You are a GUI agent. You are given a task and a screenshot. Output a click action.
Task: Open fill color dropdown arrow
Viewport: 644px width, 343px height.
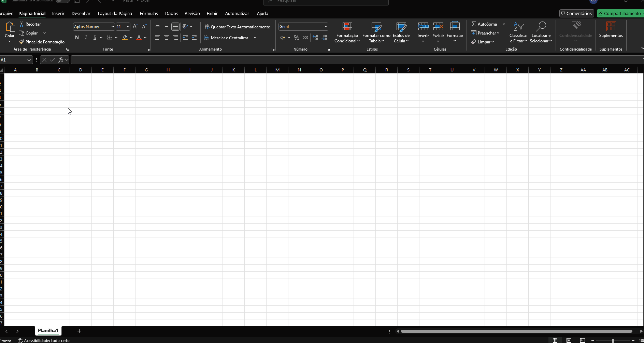click(131, 38)
